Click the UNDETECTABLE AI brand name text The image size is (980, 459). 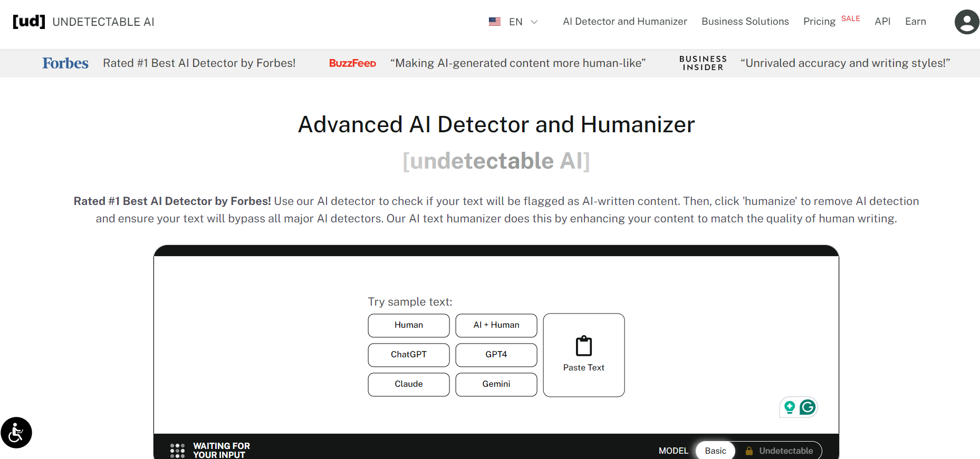[103, 22]
